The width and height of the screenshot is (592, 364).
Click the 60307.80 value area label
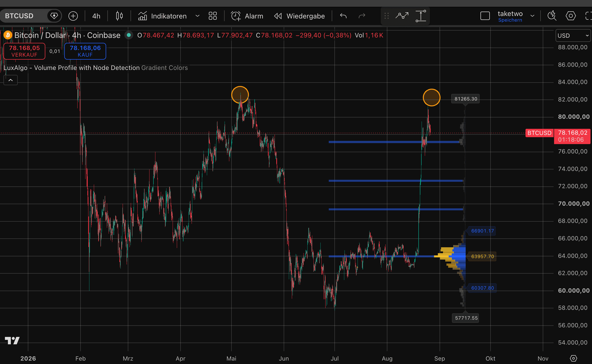(482, 288)
